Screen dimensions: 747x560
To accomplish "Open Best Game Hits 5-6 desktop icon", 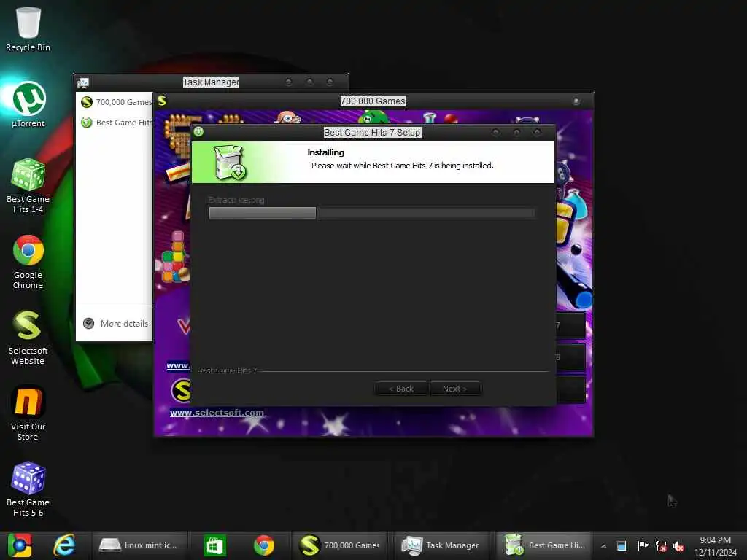I will click(28, 489).
